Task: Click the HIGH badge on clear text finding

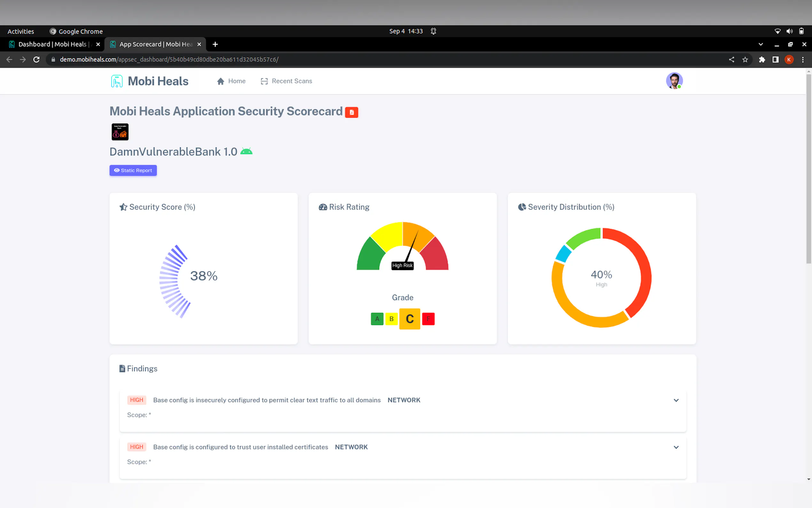Action: tap(137, 400)
